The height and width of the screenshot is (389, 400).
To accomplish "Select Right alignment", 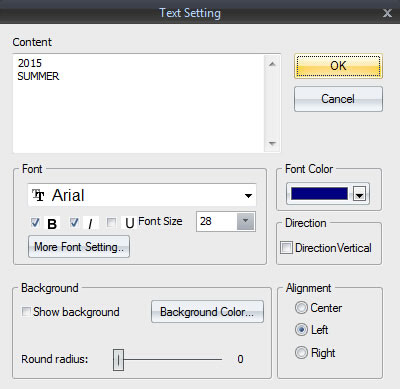I will pos(301,352).
